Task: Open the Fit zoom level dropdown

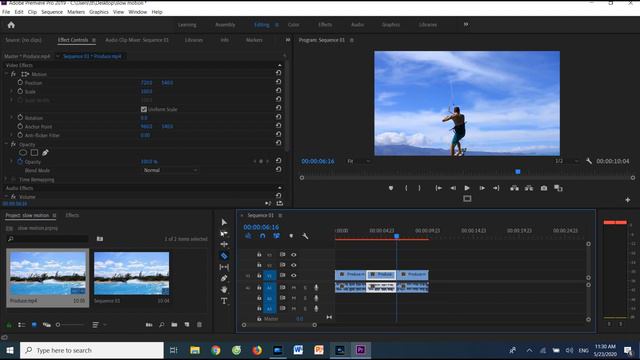Action: tap(359, 161)
